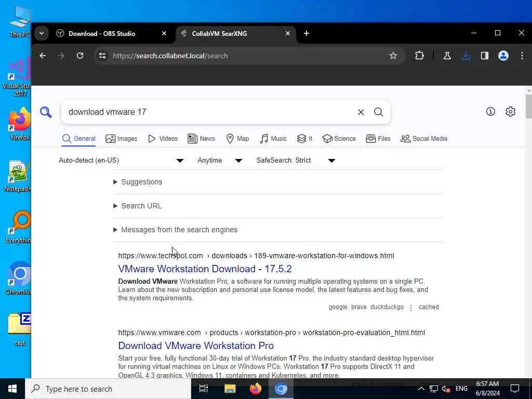
Task: Close the Download - OBS Studio tab
Action: (164, 33)
